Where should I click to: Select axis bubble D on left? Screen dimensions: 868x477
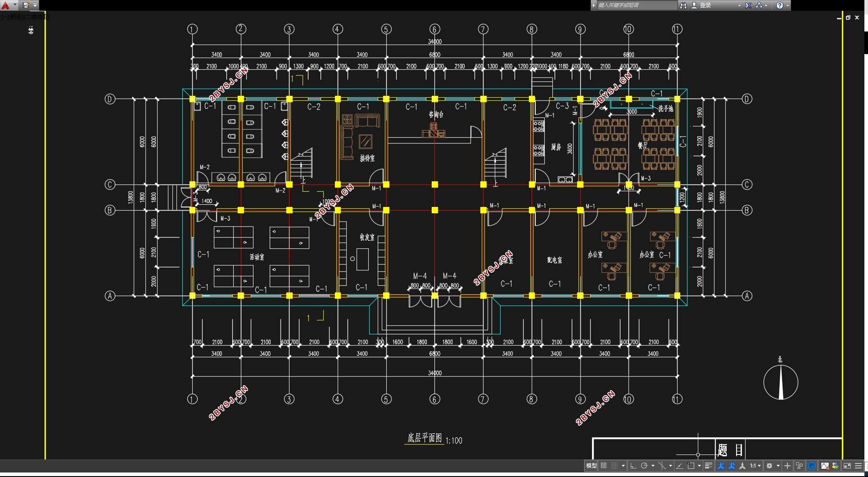point(110,99)
